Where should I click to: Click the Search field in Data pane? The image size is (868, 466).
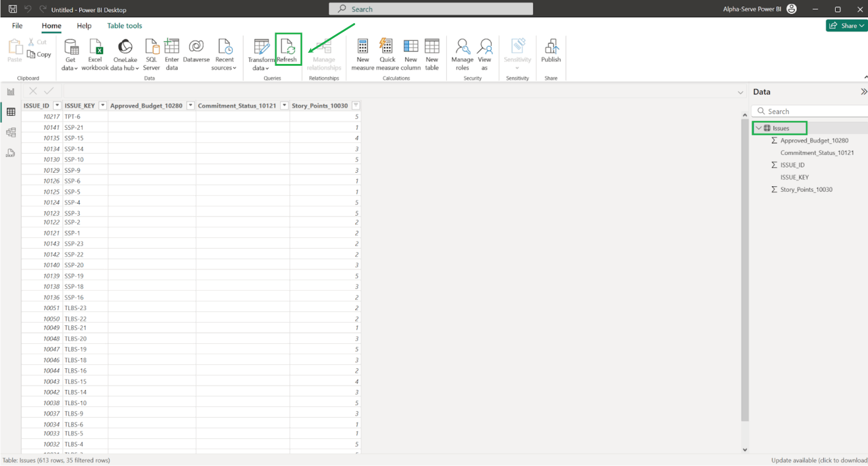point(811,111)
